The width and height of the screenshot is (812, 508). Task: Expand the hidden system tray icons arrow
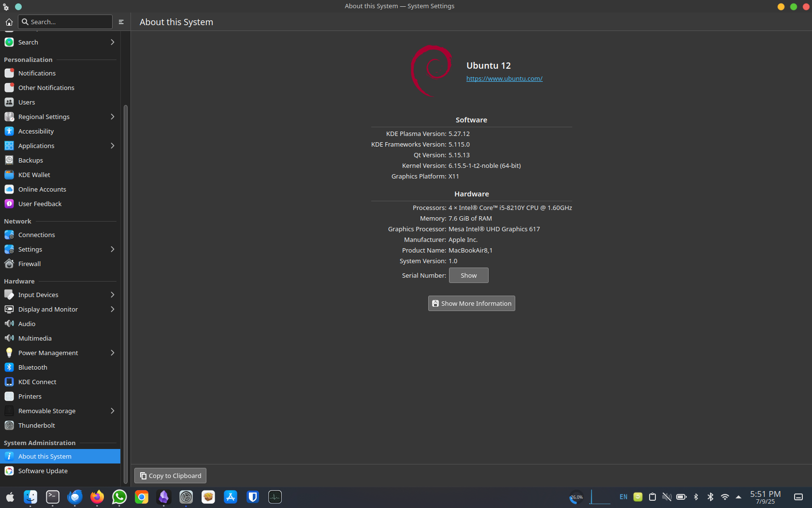point(739,497)
